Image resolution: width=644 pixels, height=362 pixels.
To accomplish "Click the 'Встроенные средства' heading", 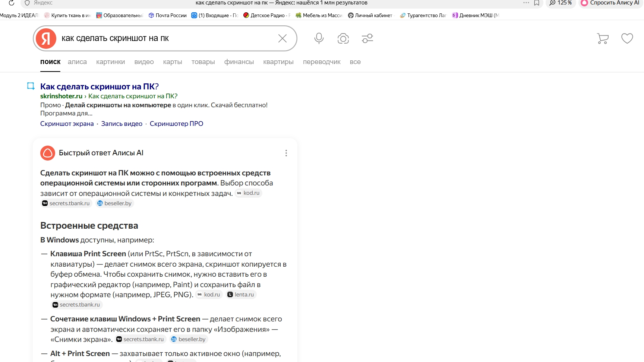I will tap(89, 226).
